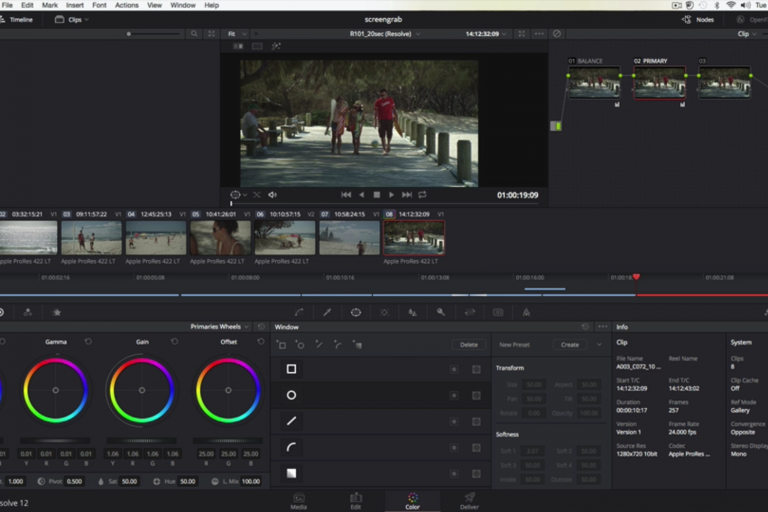Viewport: 768px width, 512px height.
Task: Click the Gain color wheel center
Action: [x=142, y=390]
